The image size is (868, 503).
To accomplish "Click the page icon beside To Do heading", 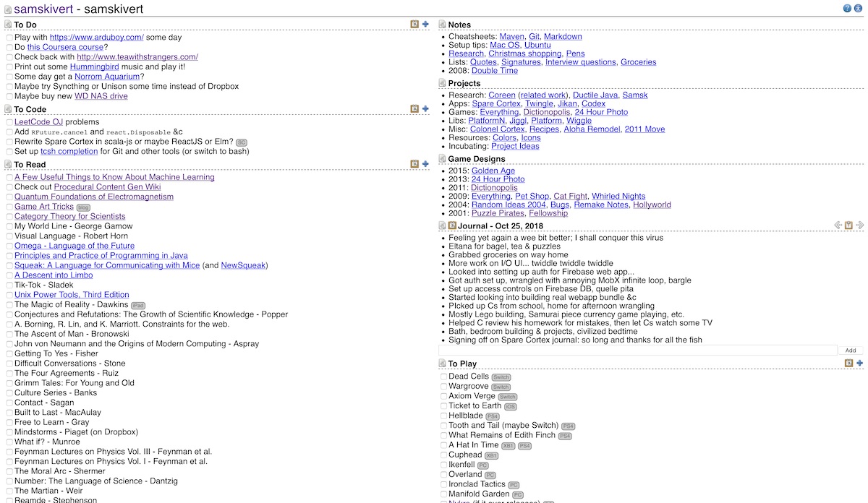I will tap(9, 25).
